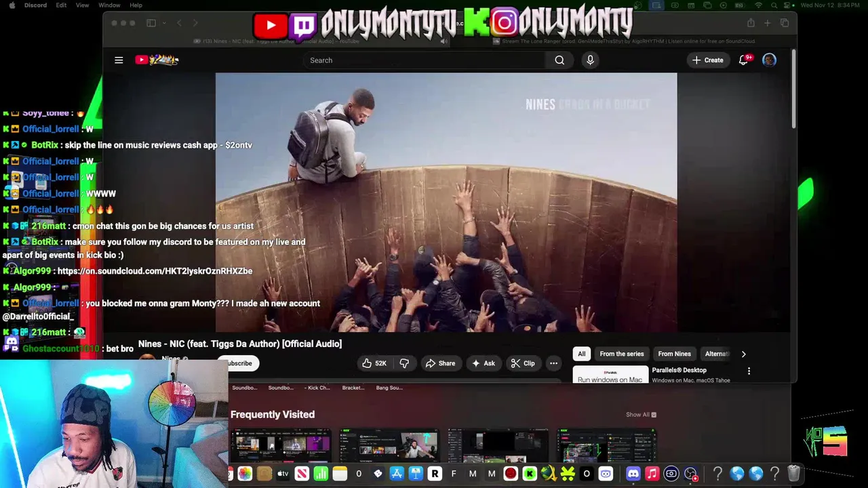This screenshot has height=488, width=868.
Task: Open new tab with plus icon
Action: [767, 23]
